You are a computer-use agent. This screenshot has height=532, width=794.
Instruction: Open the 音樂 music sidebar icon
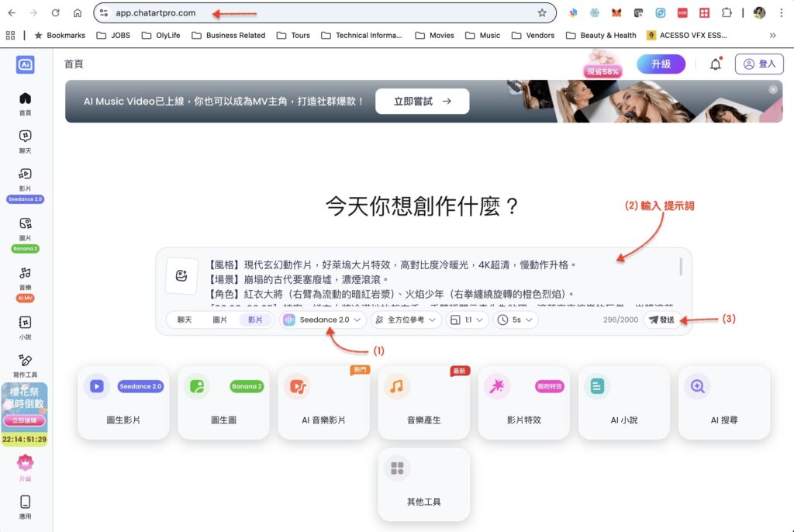[x=25, y=273]
